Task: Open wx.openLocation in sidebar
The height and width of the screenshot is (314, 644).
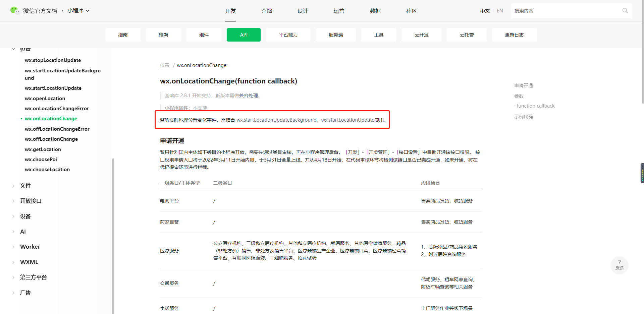Action: 45,99
